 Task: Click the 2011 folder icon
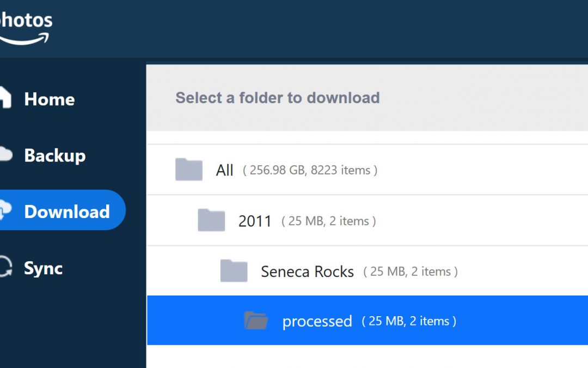point(211,220)
